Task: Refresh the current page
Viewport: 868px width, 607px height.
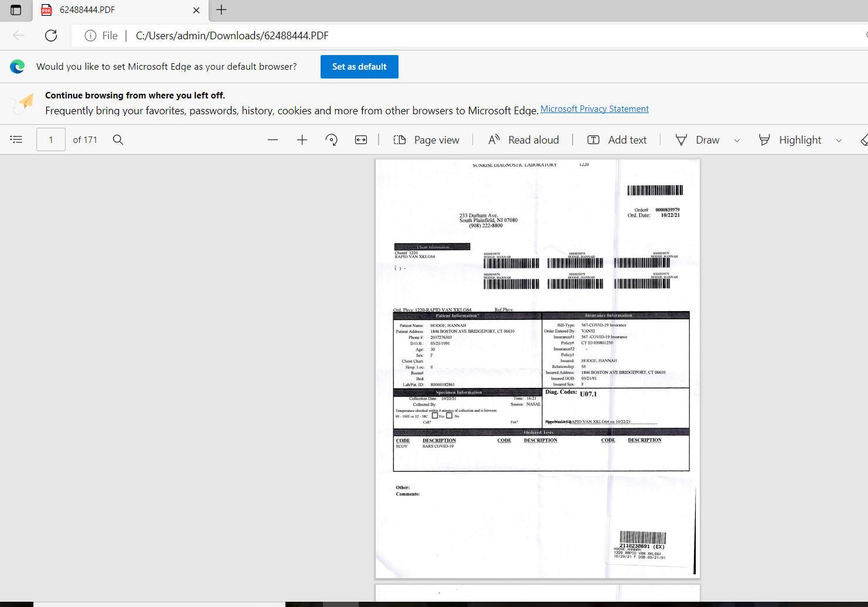Action: [x=51, y=36]
